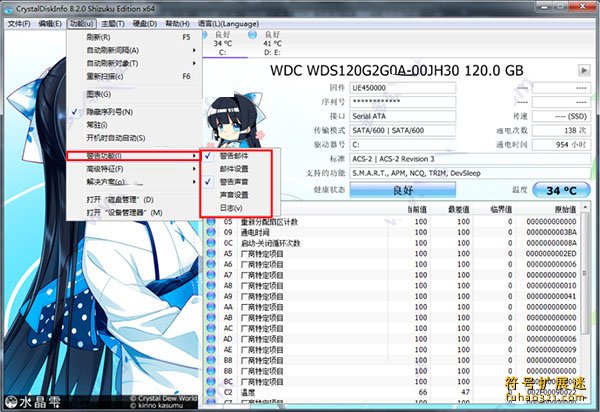Open 图表(G) from the menu
600x412 pixels.
[x=134, y=94]
